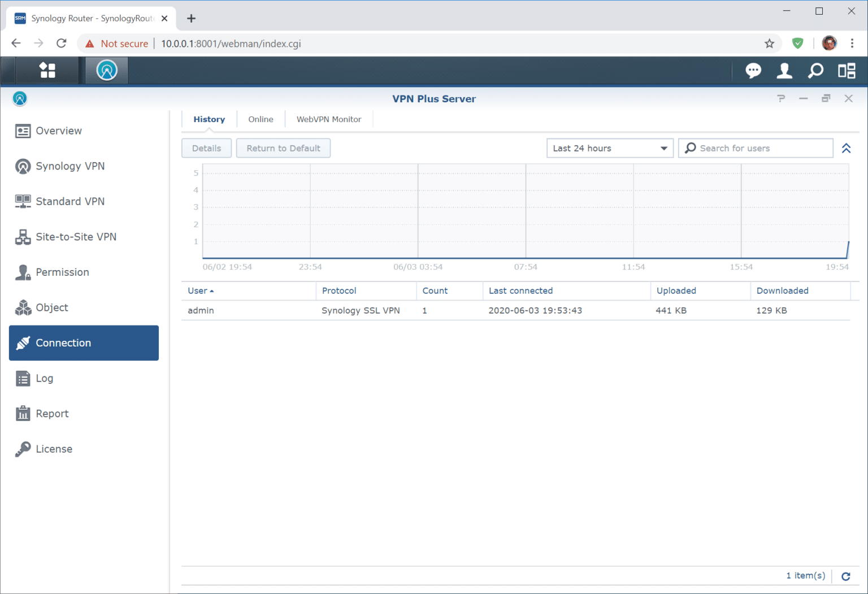Sort by the User column header

click(249, 291)
